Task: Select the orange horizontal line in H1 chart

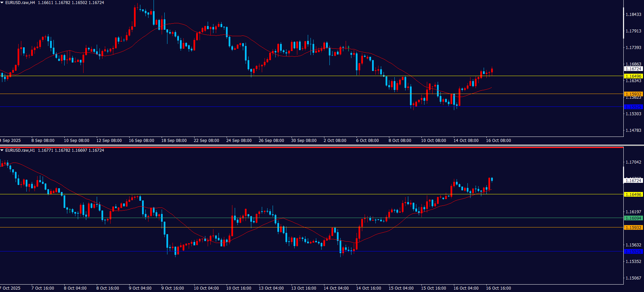Action: (304, 227)
